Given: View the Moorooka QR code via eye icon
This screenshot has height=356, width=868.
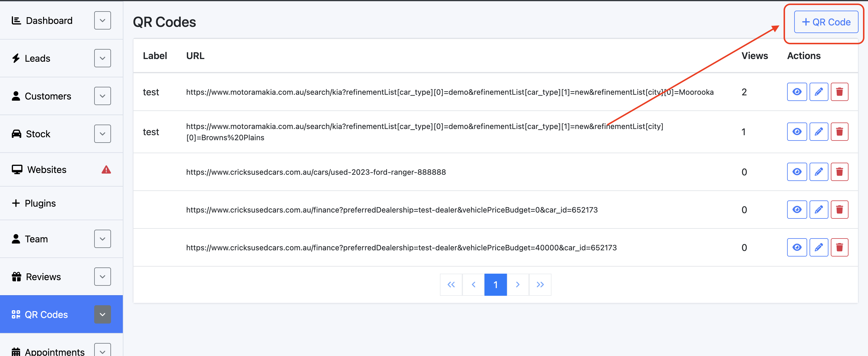Looking at the screenshot, I should click(797, 92).
